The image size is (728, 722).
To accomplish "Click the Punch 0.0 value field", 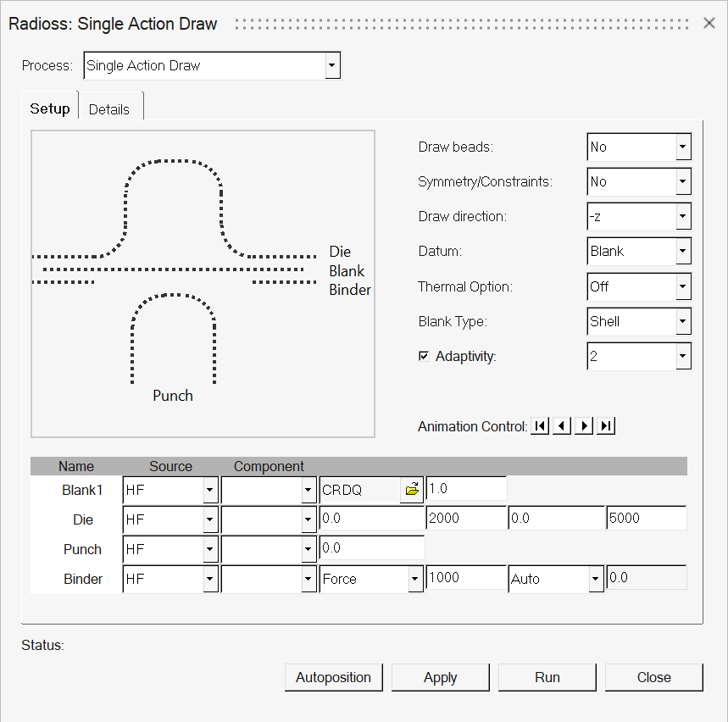I will (372, 548).
